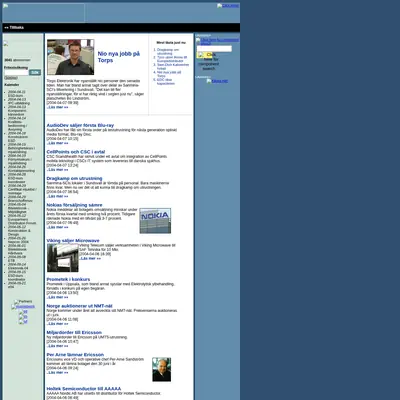The image size is (400, 400).
Task: Click the Viking Microwave article thumbnail
Action: point(63,258)
